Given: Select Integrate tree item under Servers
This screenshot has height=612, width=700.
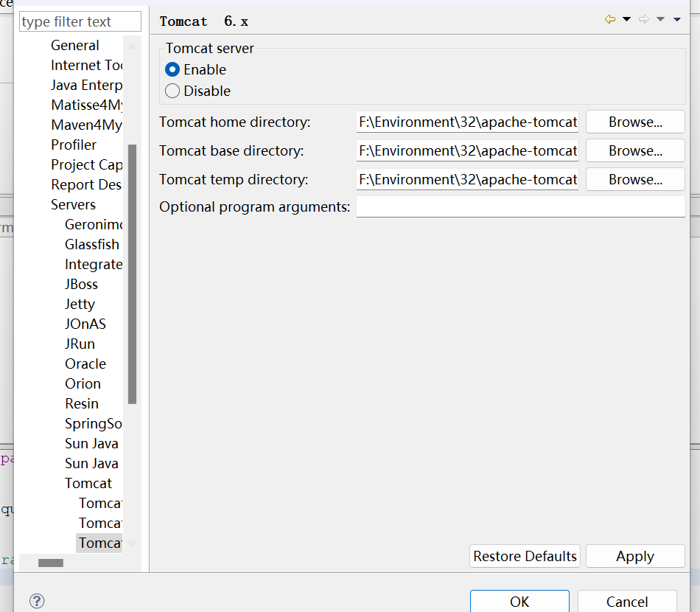Looking at the screenshot, I should pyautogui.click(x=94, y=265).
